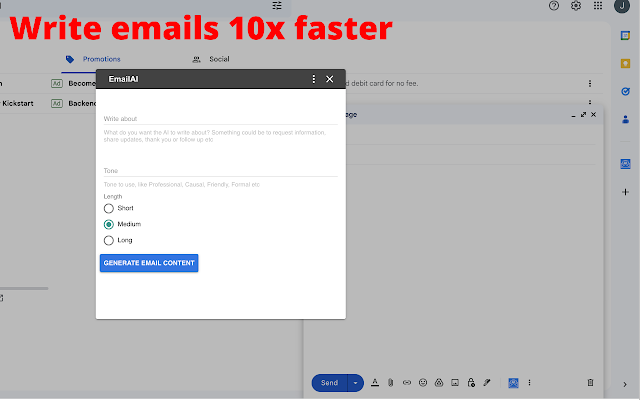Get more add-ons with plus icon
The width and height of the screenshot is (640, 400).
(625, 192)
